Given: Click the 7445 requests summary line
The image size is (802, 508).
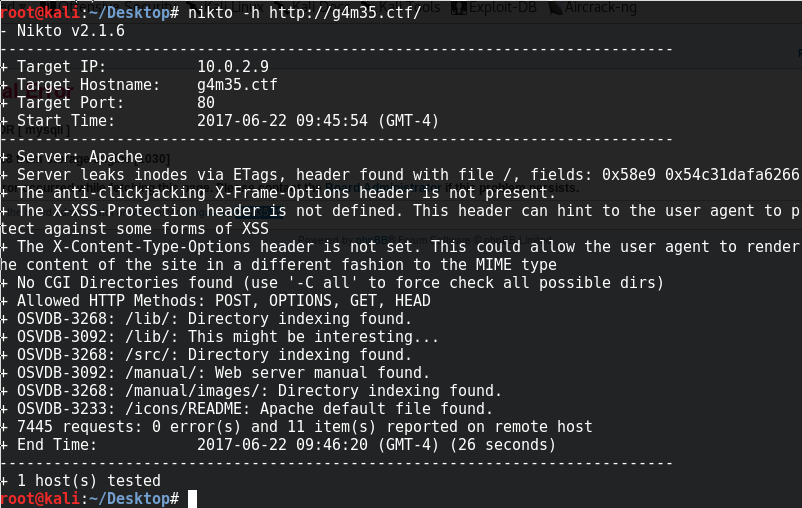Looking at the screenshot, I should (305, 427).
